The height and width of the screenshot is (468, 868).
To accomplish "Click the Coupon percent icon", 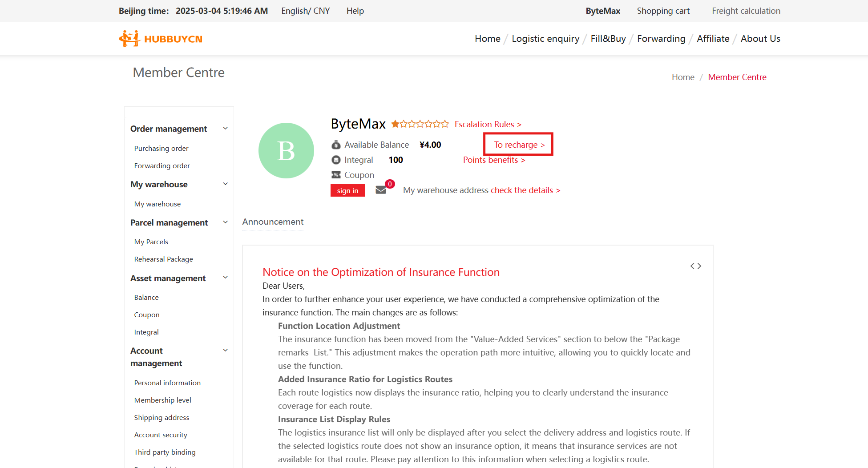I will click(x=336, y=174).
